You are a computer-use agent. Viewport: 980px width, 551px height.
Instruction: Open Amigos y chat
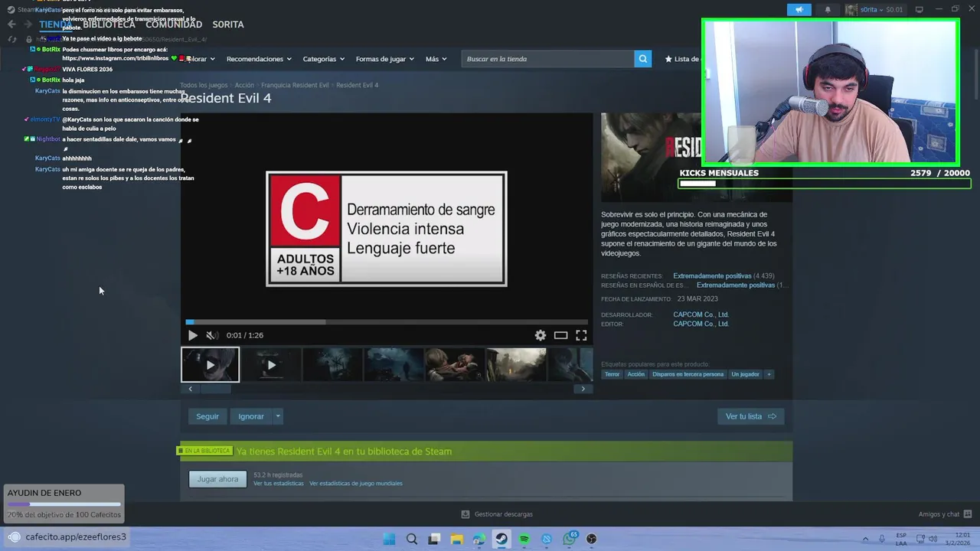click(945, 514)
